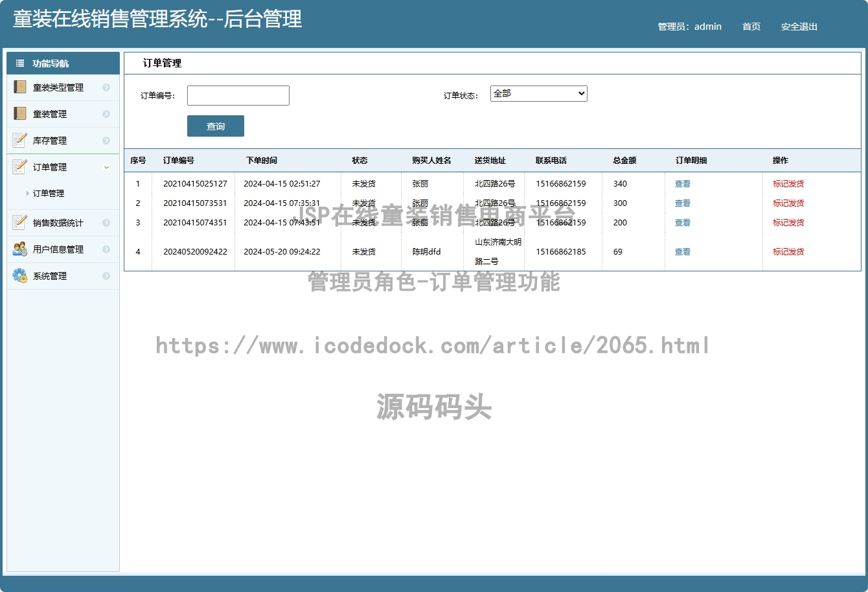
Task: Expand the 库存管理 arrow
Action: 106,141
